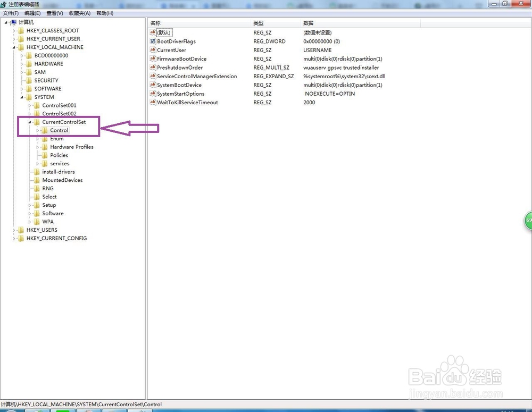Click the PreshutdownOrder value icon
Viewport: 532px width, 412px height.
(153, 67)
